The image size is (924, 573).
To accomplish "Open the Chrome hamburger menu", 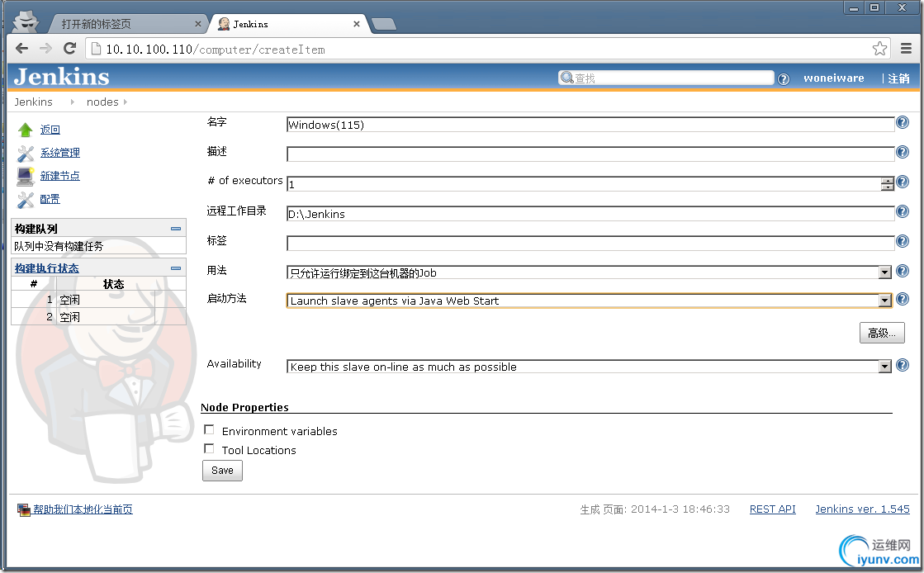I will coord(907,49).
